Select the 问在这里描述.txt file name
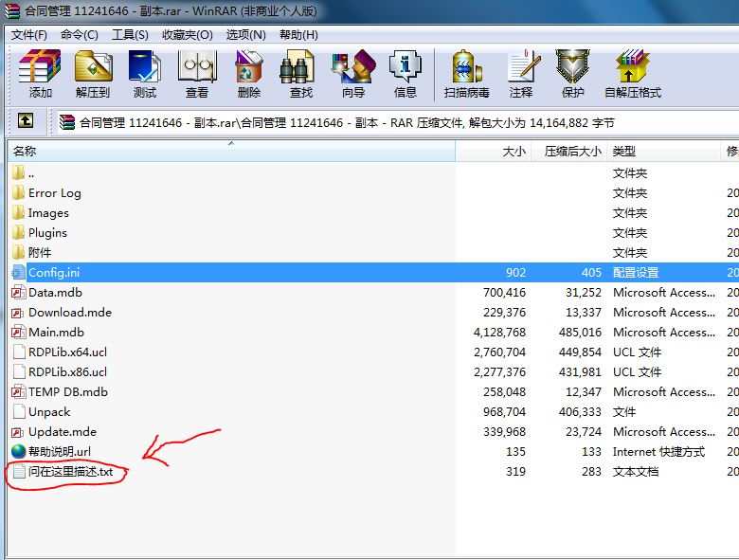 pyautogui.click(x=71, y=471)
